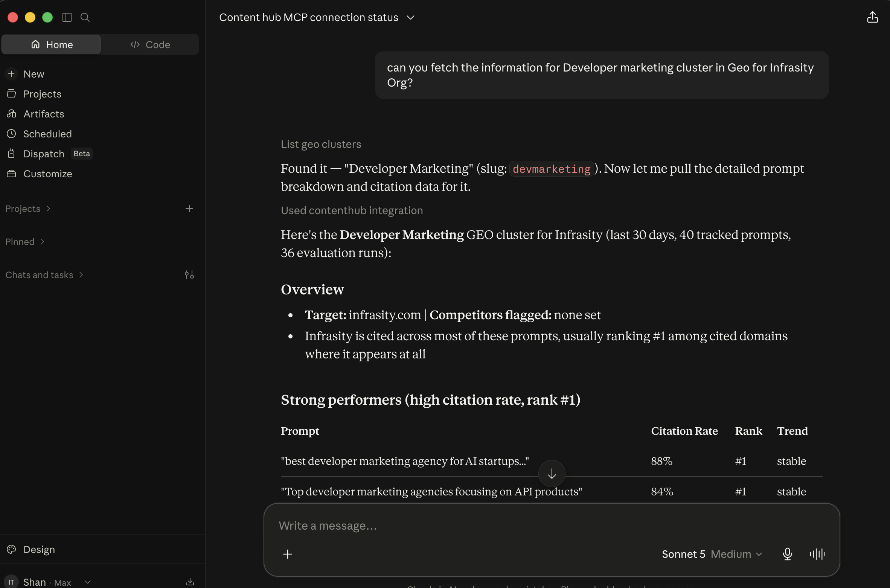Open chats filter settings icon
The height and width of the screenshot is (588, 890).
tap(189, 275)
